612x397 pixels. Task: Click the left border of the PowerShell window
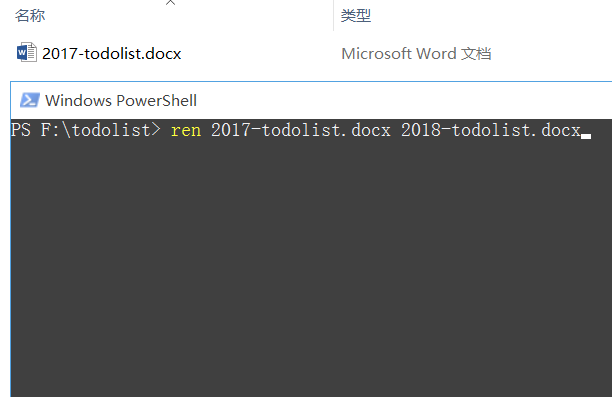[10, 238]
